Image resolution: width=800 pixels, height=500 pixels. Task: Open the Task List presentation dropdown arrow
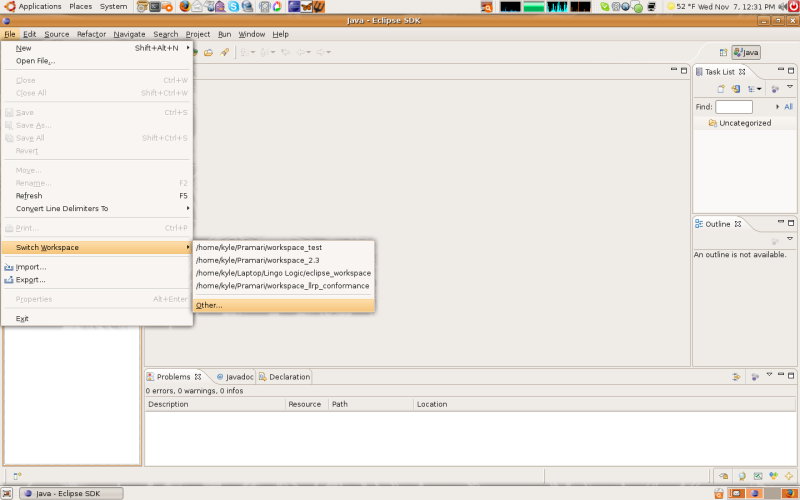tap(759, 89)
